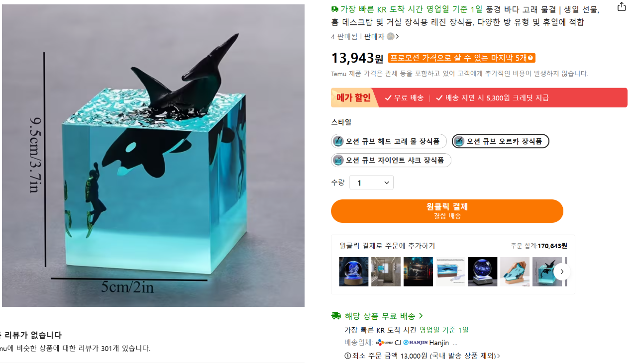This screenshot has width=637, height=364.
Task: Click the main orca cube product image
Action: (153, 155)
